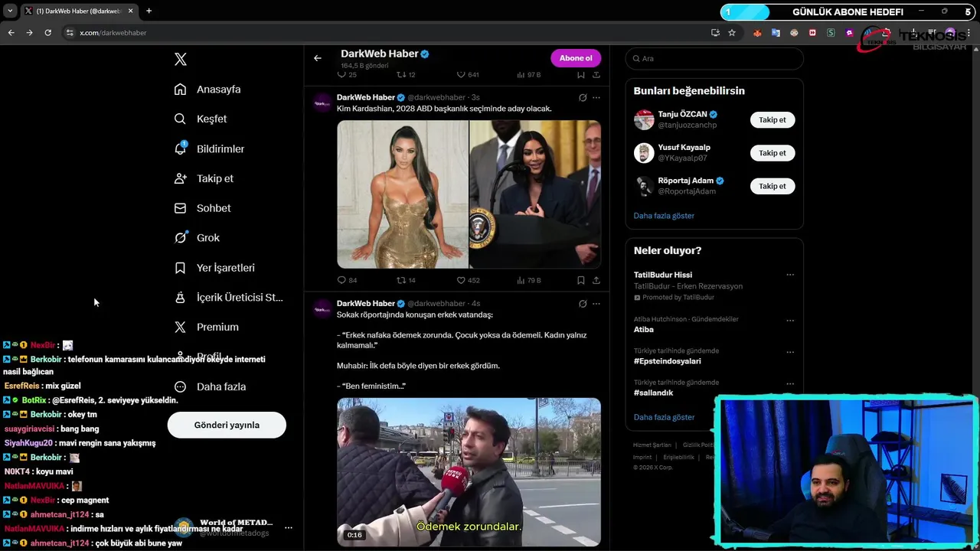Open Kim Kardashian gold dress photo
The width and height of the screenshot is (980, 551).
pyautogui.click(x=403, y=194)
